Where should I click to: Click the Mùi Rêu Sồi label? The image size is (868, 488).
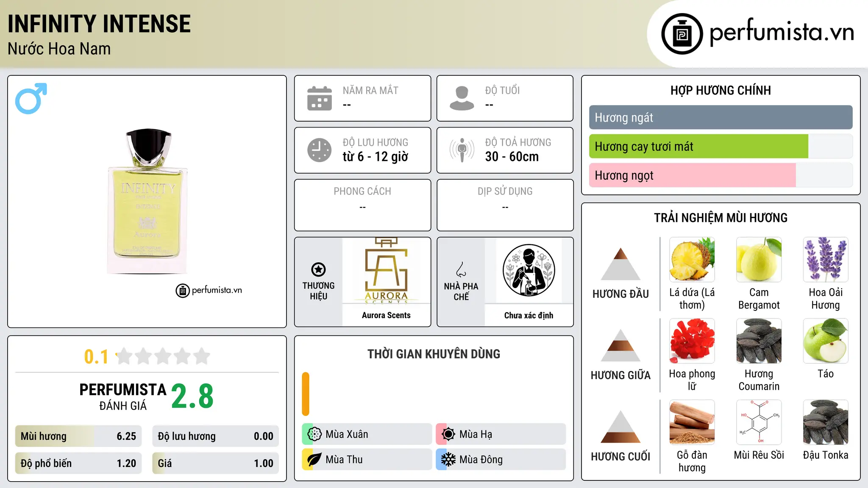pyautogui.click(x=759, y=455)
